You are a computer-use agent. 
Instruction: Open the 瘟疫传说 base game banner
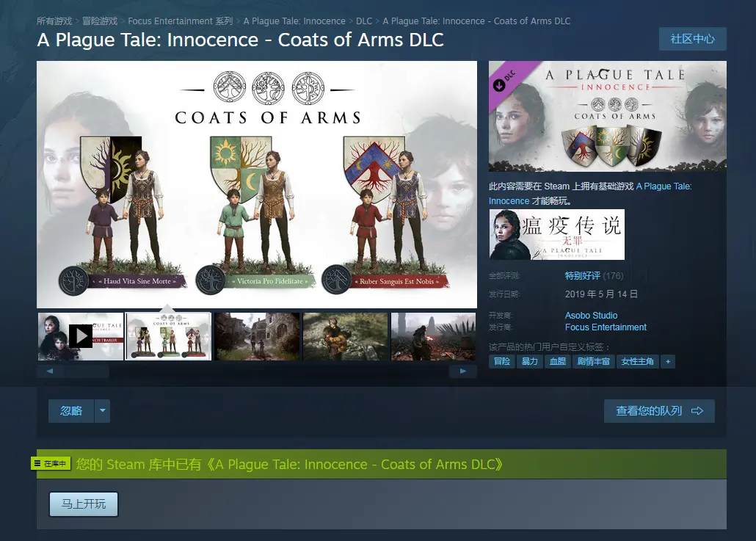557,234
